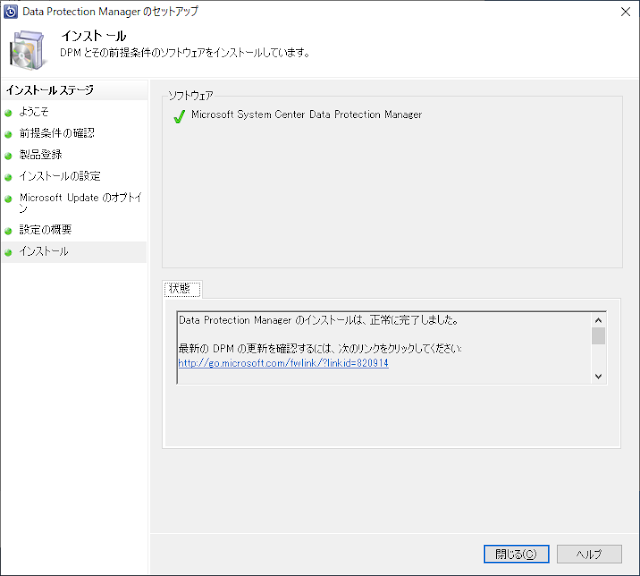Select the Microsoft Update のオプトイン stage
The height and width of the screenshot is (576, 640).
click(80, 203)
